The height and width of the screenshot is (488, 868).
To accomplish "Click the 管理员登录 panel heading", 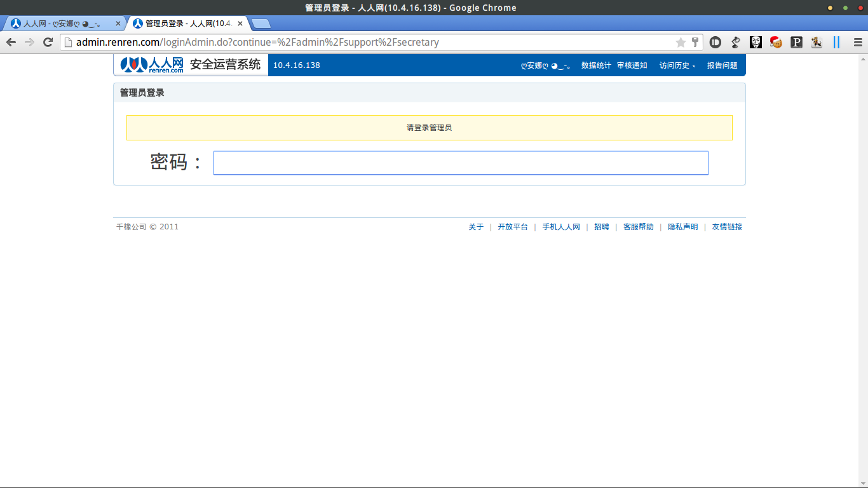I will (142, 93).
